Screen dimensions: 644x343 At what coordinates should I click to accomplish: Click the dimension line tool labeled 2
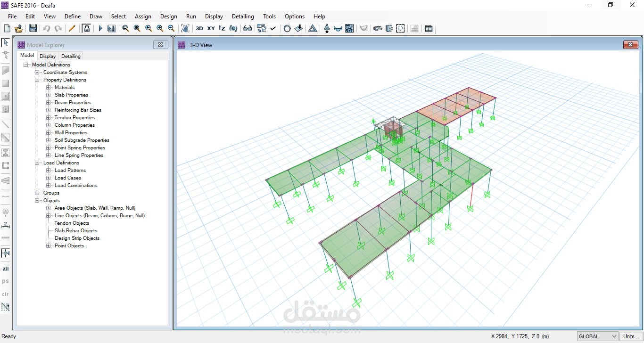coord(6,225)
